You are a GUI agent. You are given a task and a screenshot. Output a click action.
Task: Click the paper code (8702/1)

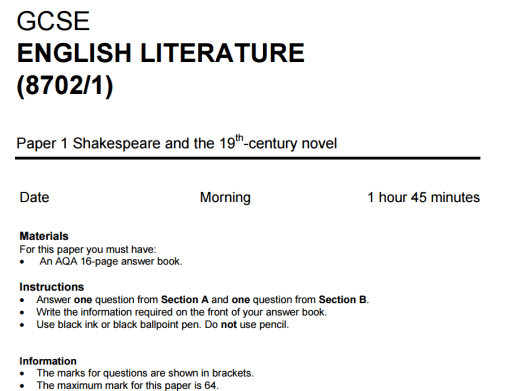(x=65, y=85)
